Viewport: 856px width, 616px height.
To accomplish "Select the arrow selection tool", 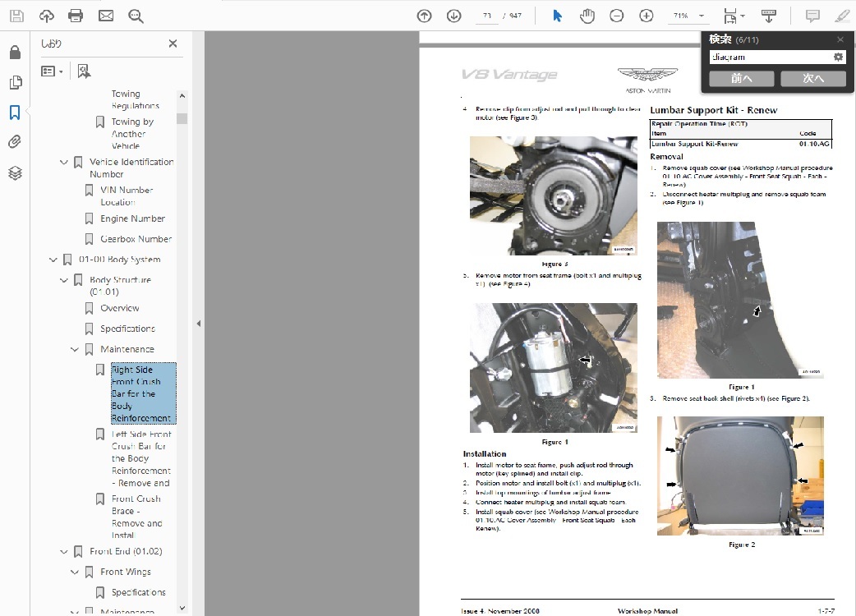I will tap(557, 16).
